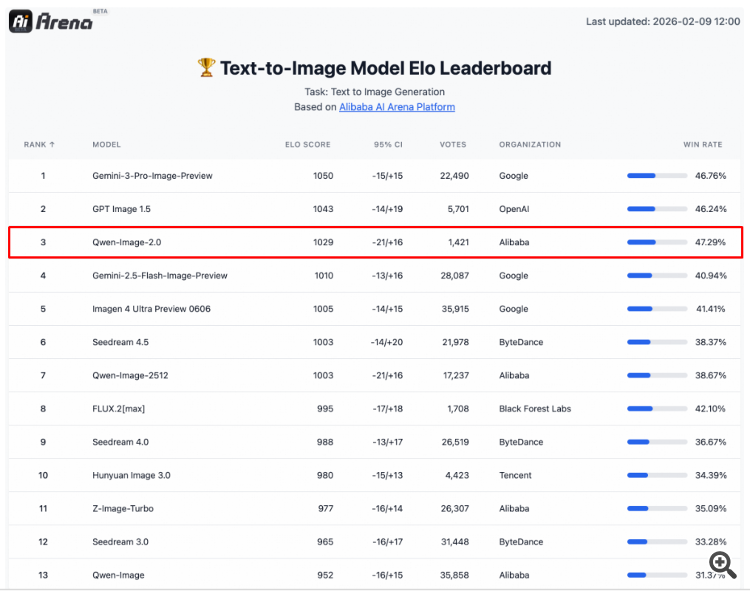Sort by the ELO SCORE column header
Screen dimensions: 750x591
tap(307, 145)
